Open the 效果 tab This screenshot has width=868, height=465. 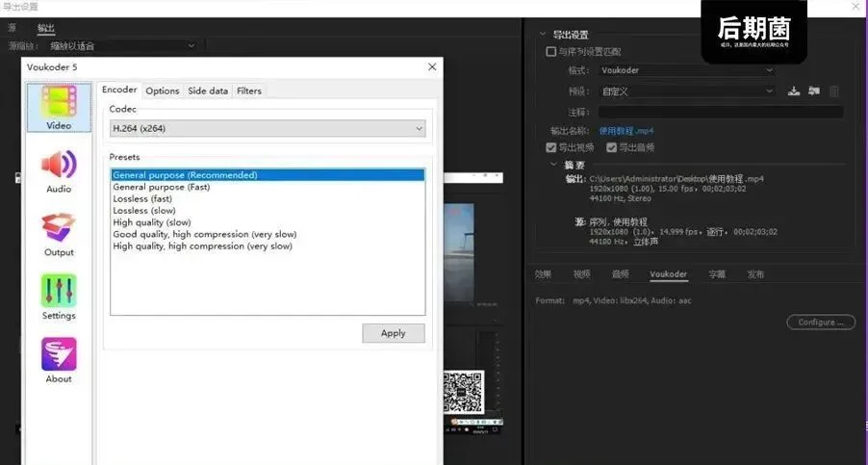click(543, 274)
